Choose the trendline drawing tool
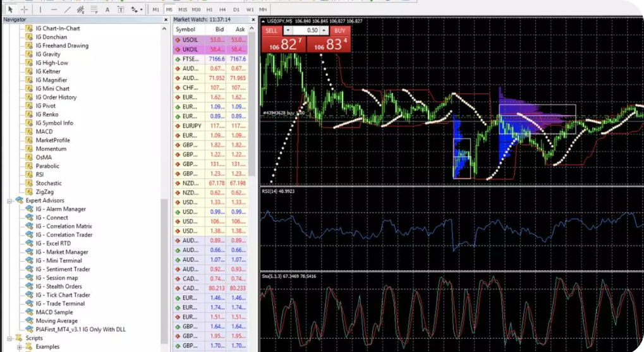This screenshot has width=644, height=352. (67, 9)
